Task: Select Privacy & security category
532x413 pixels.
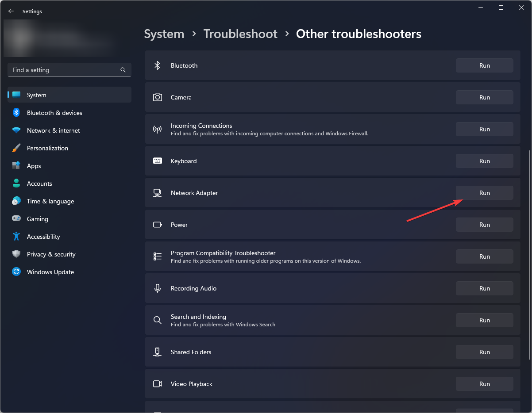Action: tap(51, 254)
